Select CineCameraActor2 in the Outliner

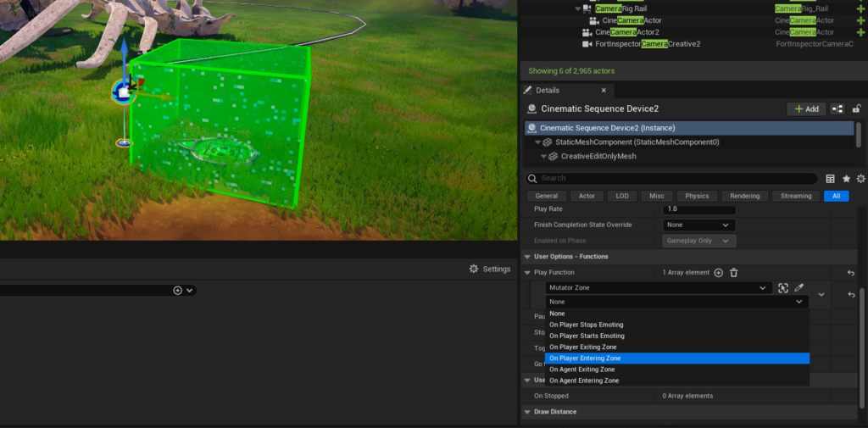(627, 32)
